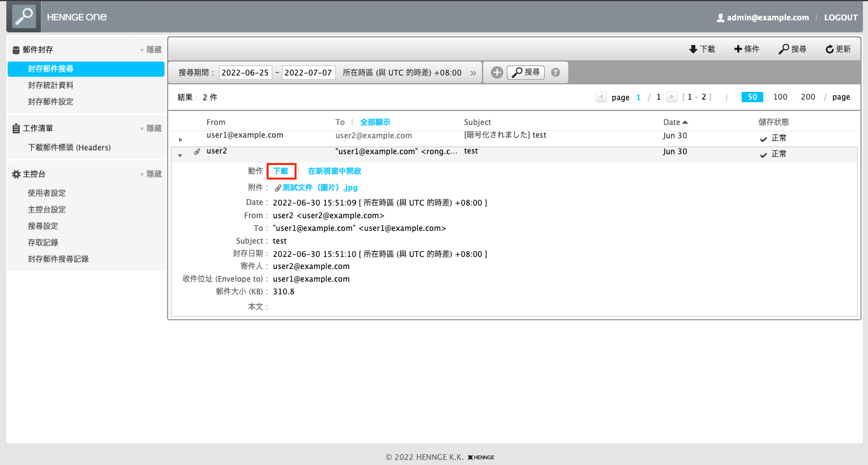Screen dimensions: 868x465
Task: Click the 更新 refresh toolbar button
Action: tap(838, 49)
